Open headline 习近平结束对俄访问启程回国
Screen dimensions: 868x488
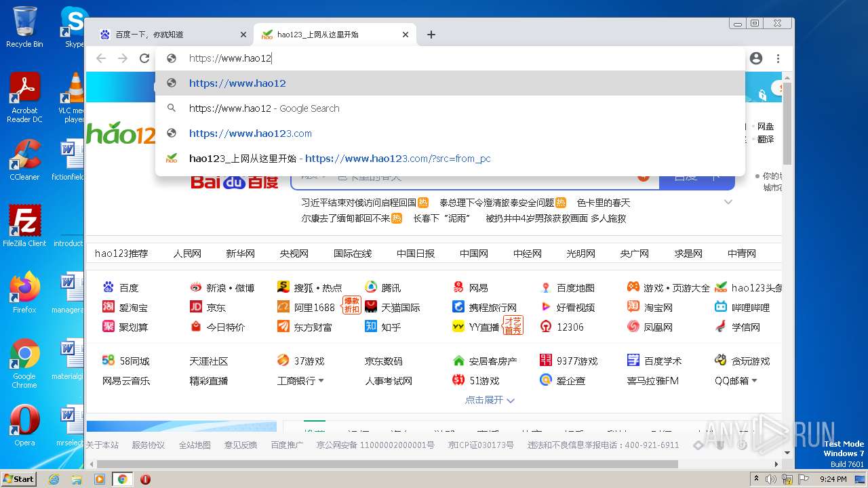[x=359, y=203]
